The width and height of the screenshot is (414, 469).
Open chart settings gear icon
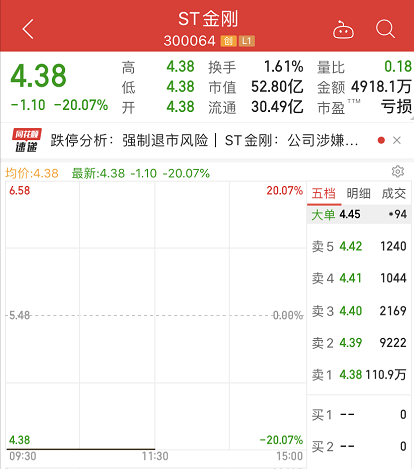[398, 171]
